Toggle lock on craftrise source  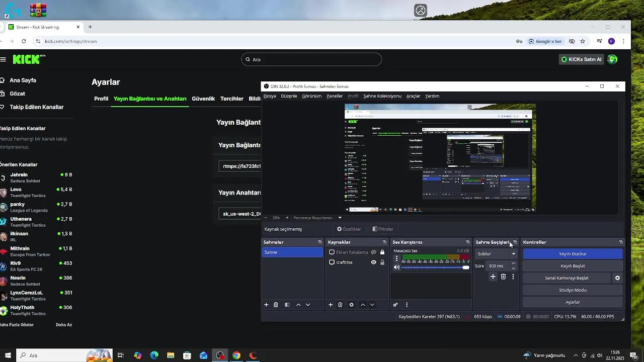[382, 262]
